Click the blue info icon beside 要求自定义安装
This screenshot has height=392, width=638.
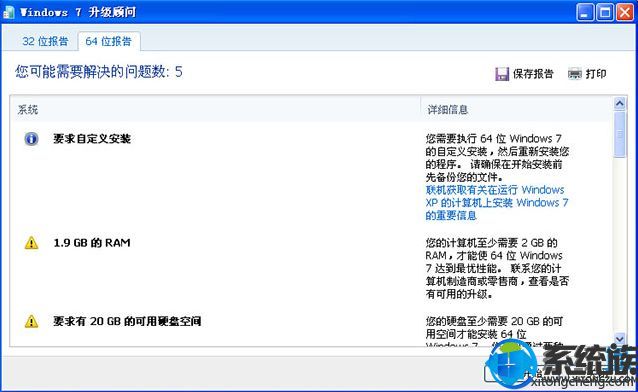pyautogui.click(x=31, y=139)
